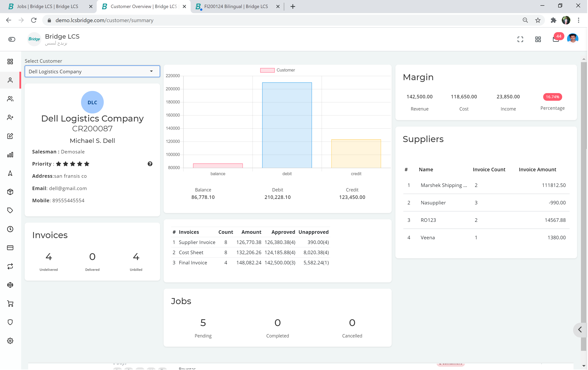Go back in browser history
This screenshot has height=370, width=588.
pyautogui.click(x=9, y=20)
